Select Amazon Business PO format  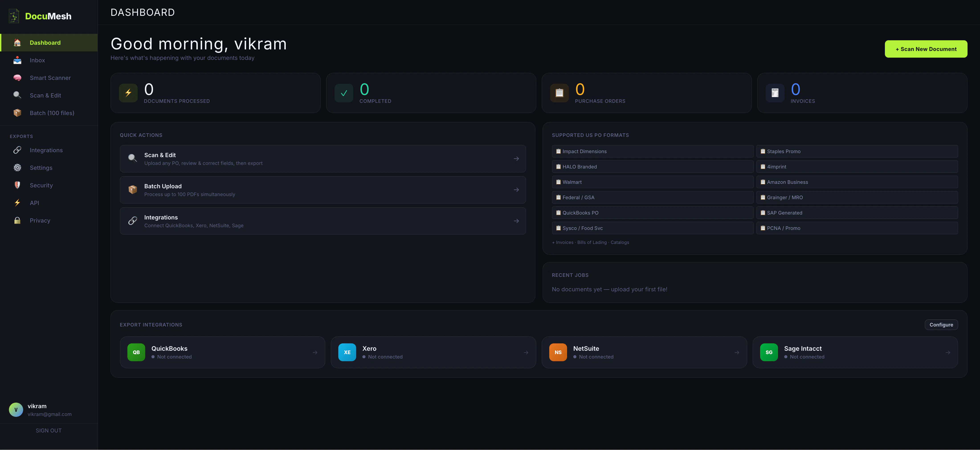[857, 182]
